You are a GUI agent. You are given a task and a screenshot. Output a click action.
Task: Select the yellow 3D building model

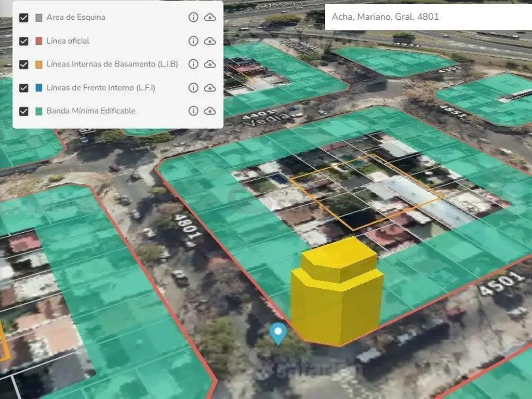(337, 296)
